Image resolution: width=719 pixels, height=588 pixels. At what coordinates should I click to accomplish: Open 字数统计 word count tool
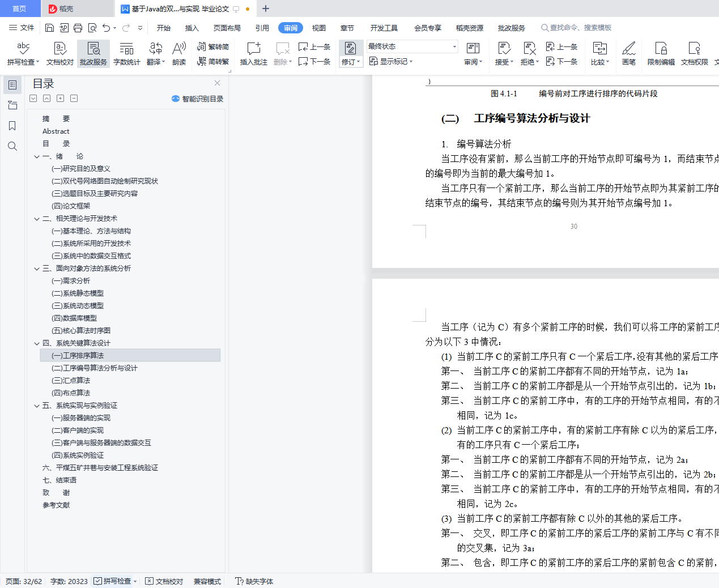pos(127,54)
